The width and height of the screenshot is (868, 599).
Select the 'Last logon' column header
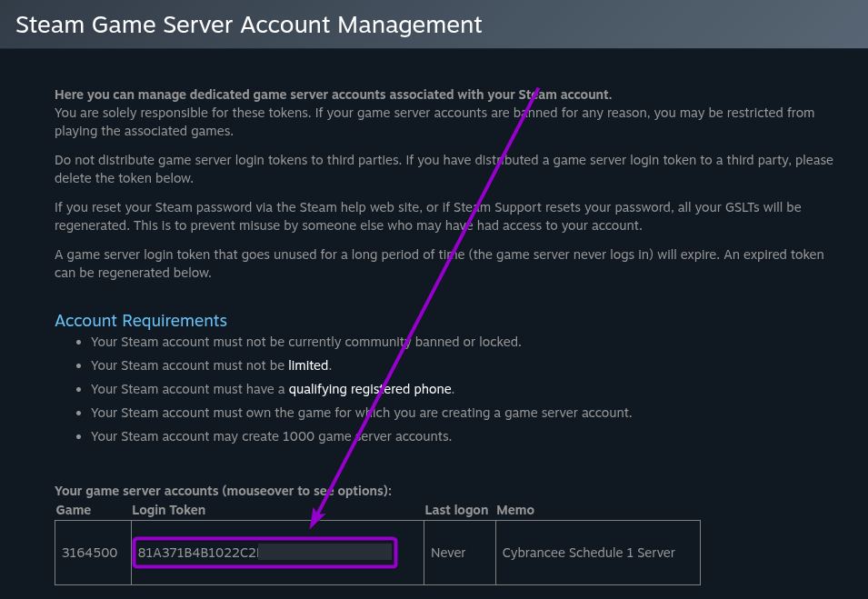tap(456, 510)
